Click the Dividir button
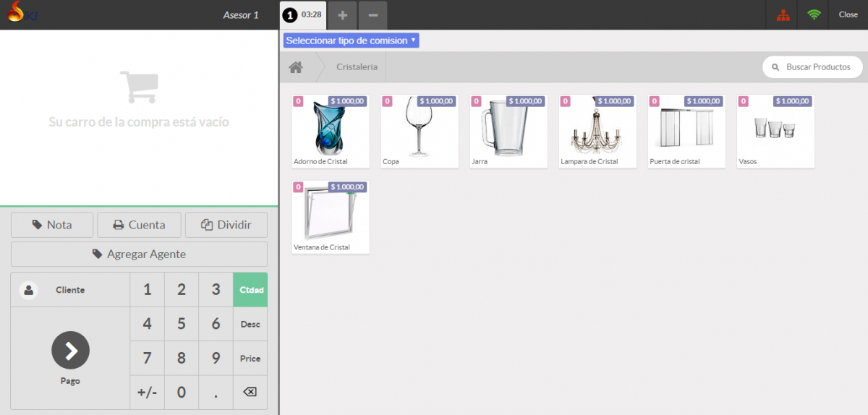The image size is (868, 415). coord(226,225)
